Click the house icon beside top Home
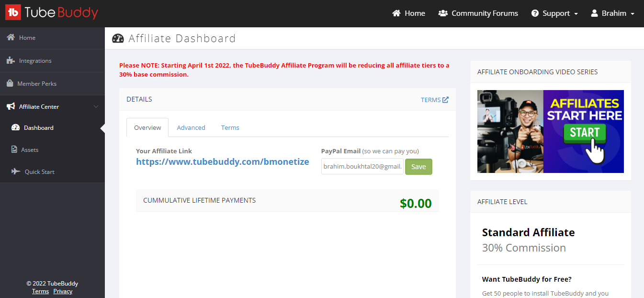The height and width of the screenshot is (298, 644). pos(396,13)
